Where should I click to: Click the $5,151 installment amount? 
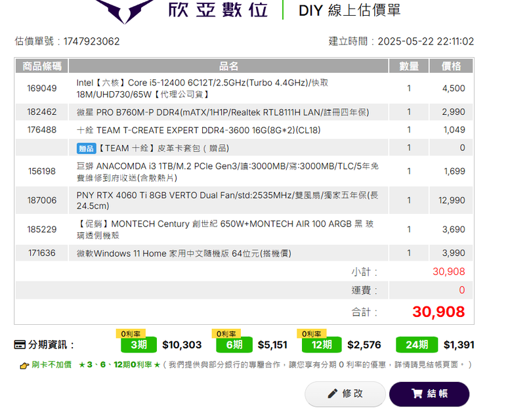click(272, 345)
